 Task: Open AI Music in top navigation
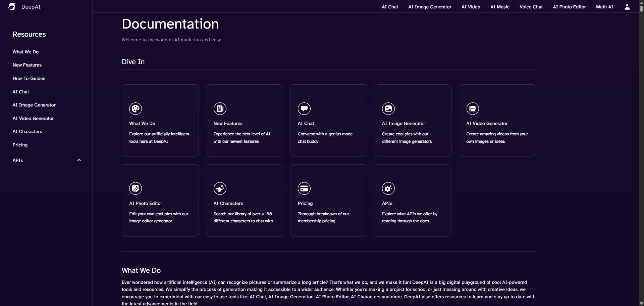(x=500, y=7)
